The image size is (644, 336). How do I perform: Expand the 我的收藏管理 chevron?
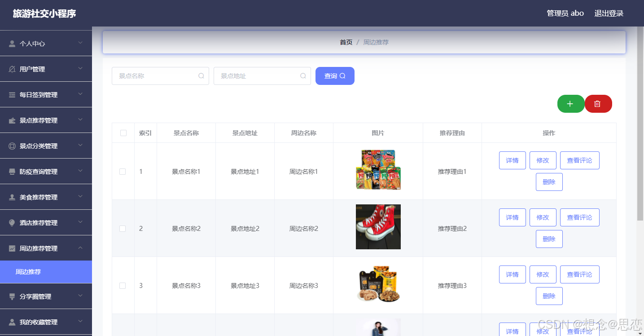coord(80,322)
